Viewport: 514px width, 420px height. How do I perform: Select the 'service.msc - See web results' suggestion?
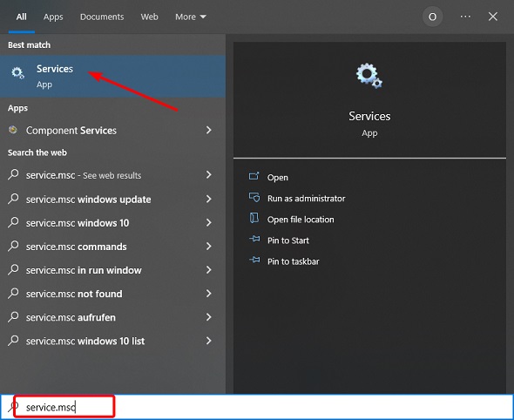(x=112, y=175)
